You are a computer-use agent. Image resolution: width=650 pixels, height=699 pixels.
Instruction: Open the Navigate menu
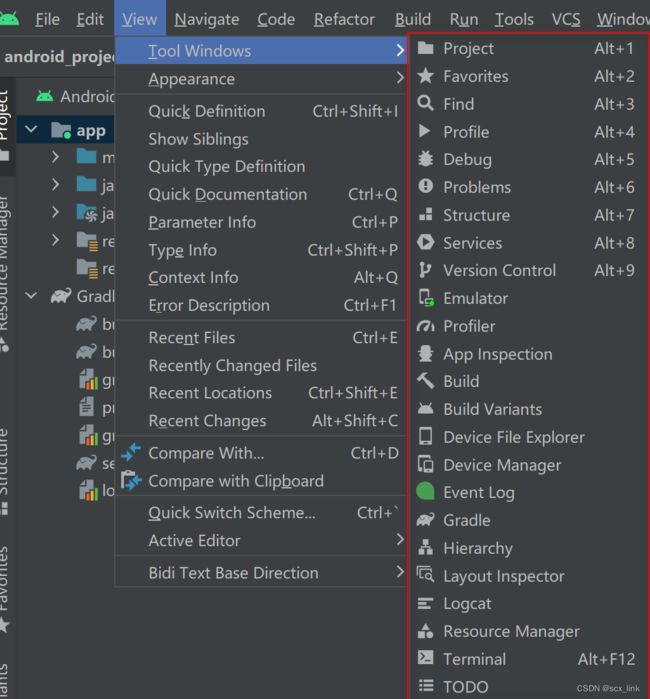pos(207,19)
